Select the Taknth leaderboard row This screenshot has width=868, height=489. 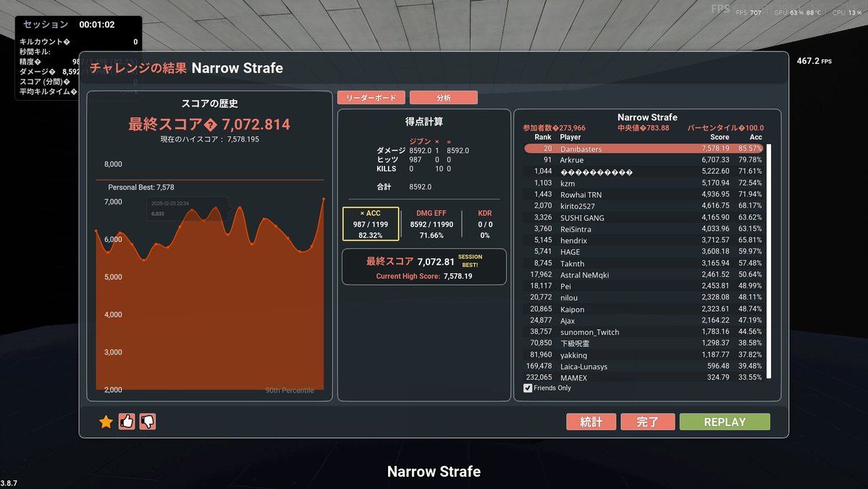(644, 263)
